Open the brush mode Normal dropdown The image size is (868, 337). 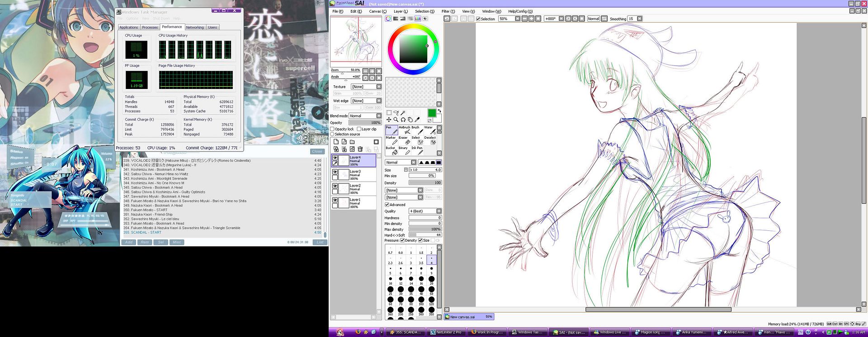(x=401, y=163)
